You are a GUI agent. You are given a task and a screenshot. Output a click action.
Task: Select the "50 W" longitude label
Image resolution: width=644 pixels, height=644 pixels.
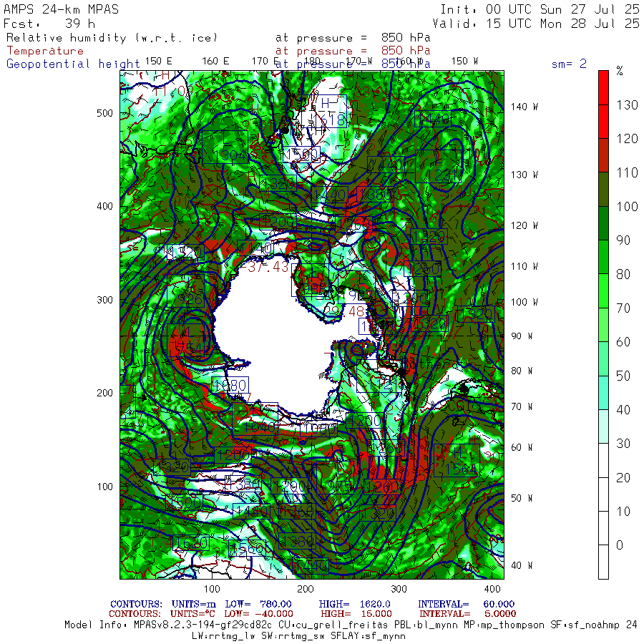[522, 498]
